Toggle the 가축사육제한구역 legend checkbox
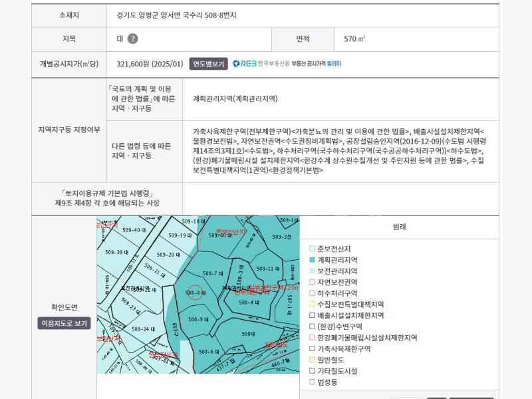Image resolution: width=532 pixels, height=399 pixels. click(x=313, y=348)
